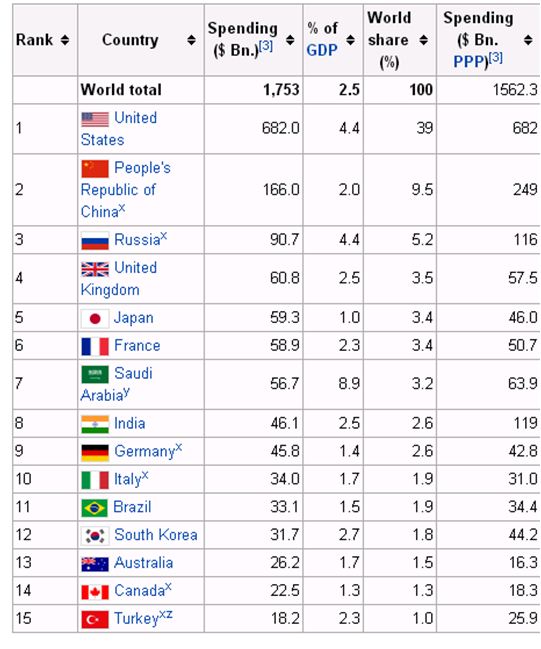Image resolution: width=541 pixels, height=649 pixels.
Task: Open the France country link
Action: pos(137,346)
